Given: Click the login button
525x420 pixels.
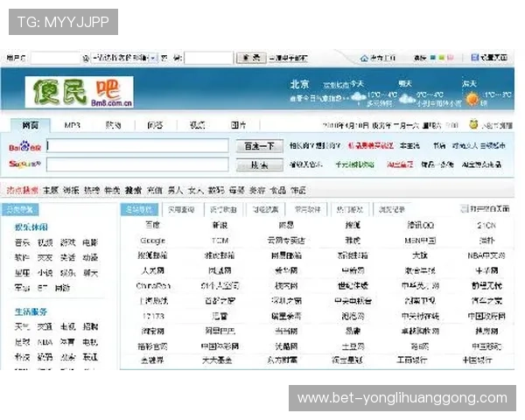Looking at the screenshot, I should tap(251, 58).
